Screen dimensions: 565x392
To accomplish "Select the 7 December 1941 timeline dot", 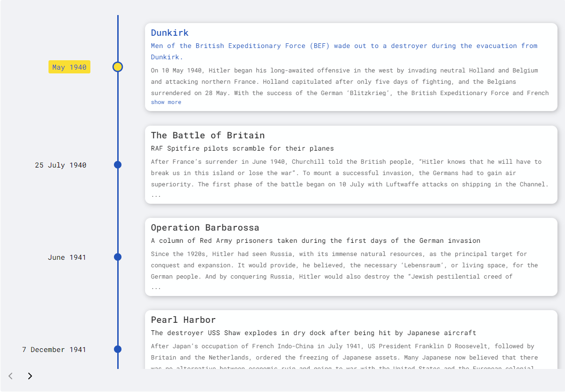I will tap(118, 349).
